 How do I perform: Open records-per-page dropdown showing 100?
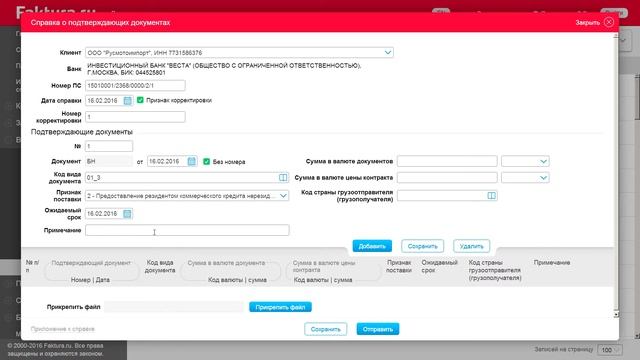[x=611, y=350]
